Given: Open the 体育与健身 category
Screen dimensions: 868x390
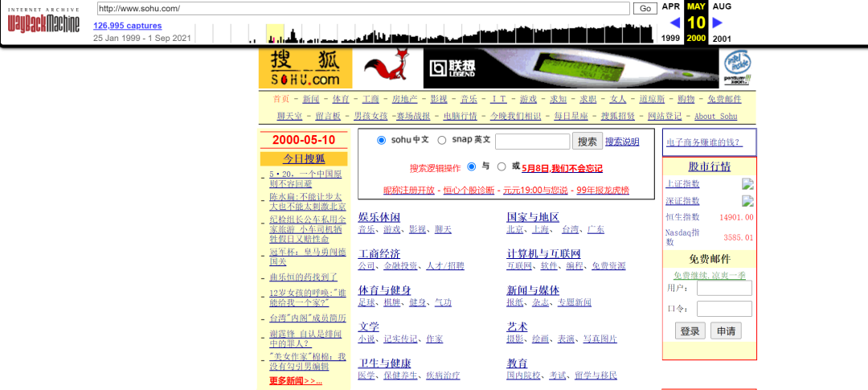Looking at the screenshot, I should click(385, 290).
